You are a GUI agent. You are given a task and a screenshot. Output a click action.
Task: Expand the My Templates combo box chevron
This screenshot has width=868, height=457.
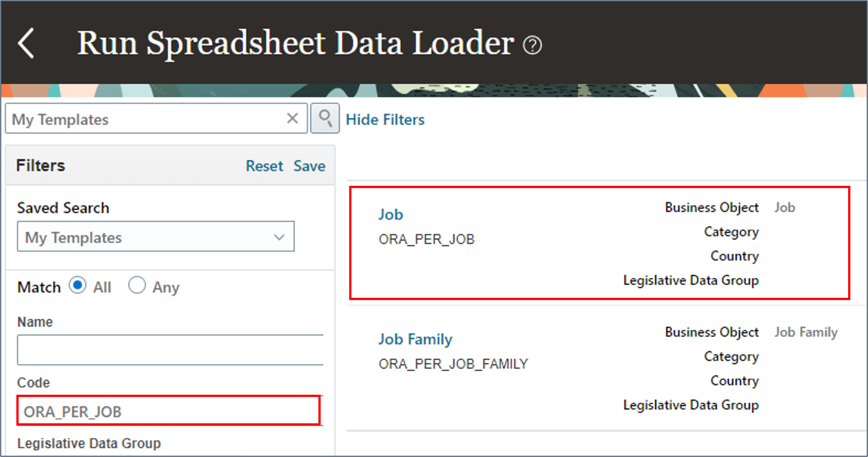279,237
